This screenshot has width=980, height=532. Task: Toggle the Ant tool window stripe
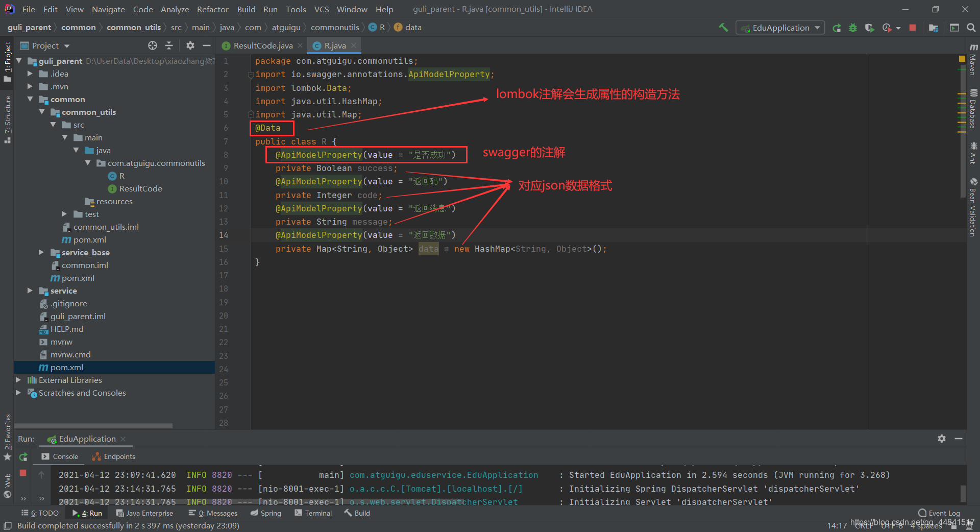973,153
